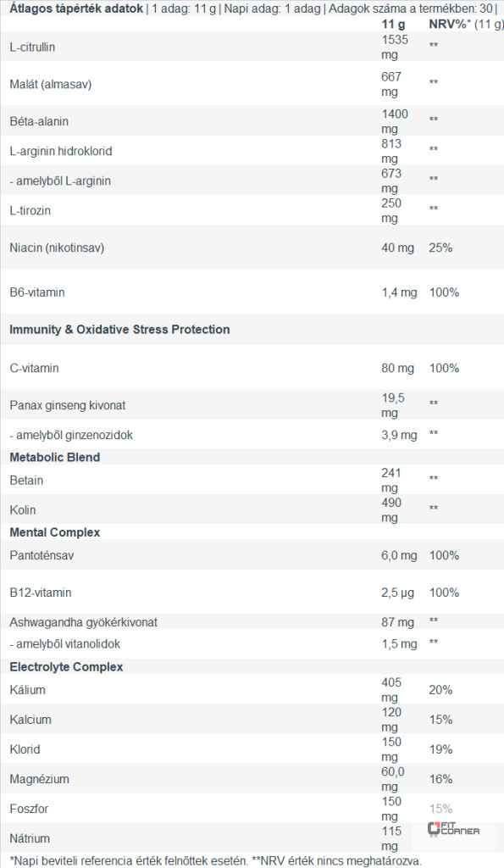The image size is (504, 868).
Task: Select the B6-vitamin 100% NRV value
Action: (444, 292)
